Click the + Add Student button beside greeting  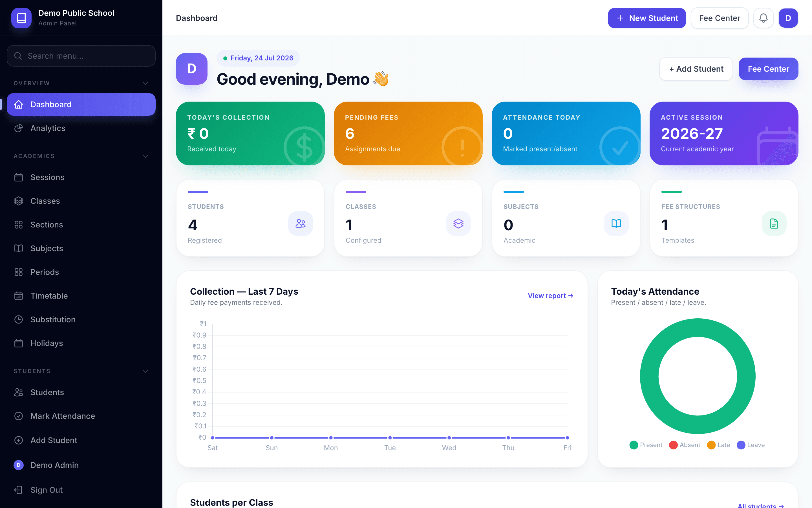click(x=696, y=69)
